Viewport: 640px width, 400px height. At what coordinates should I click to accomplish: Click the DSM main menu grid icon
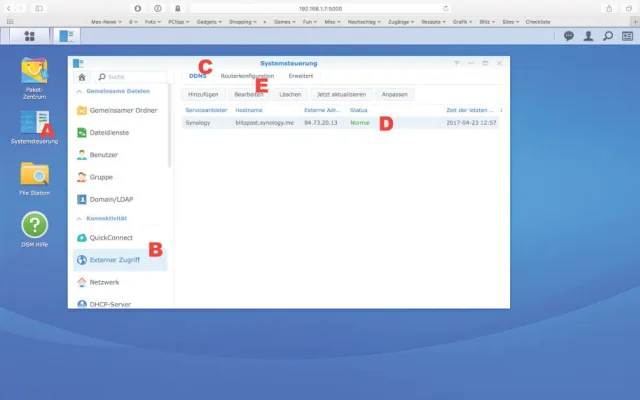[x=29, y=35]
